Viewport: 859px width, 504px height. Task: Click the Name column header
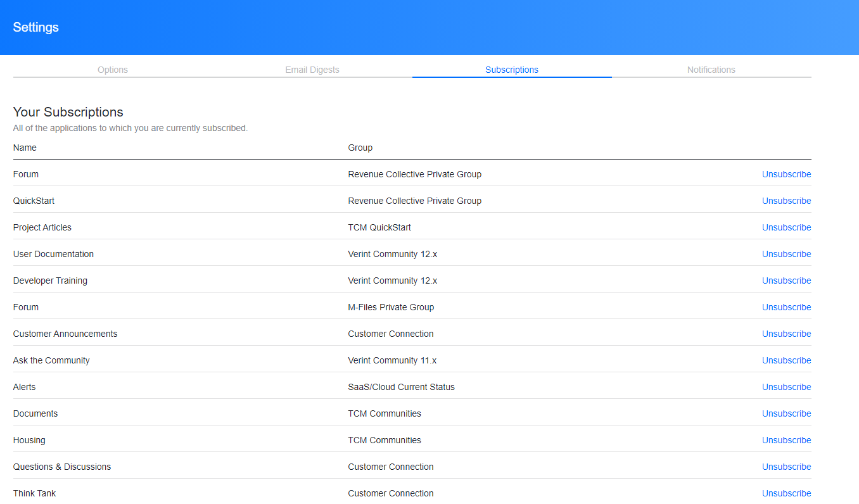(x=25, y=148)
